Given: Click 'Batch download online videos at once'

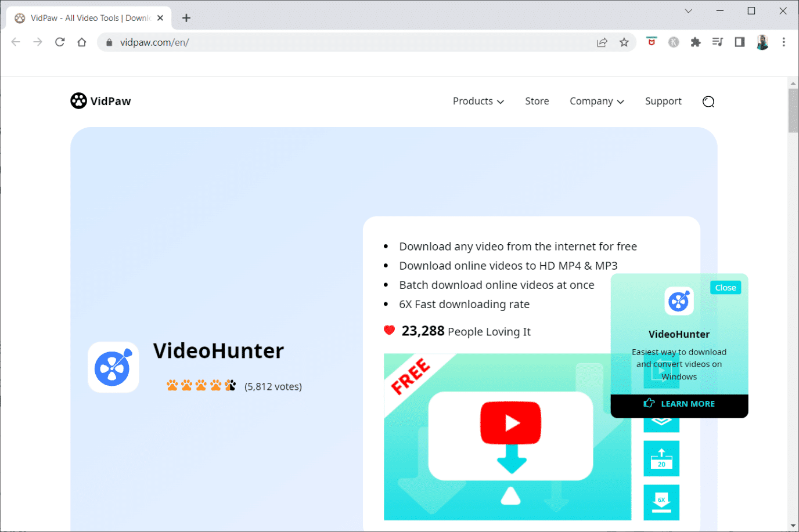Looking at the screenshot, I should tap(496, 285).
